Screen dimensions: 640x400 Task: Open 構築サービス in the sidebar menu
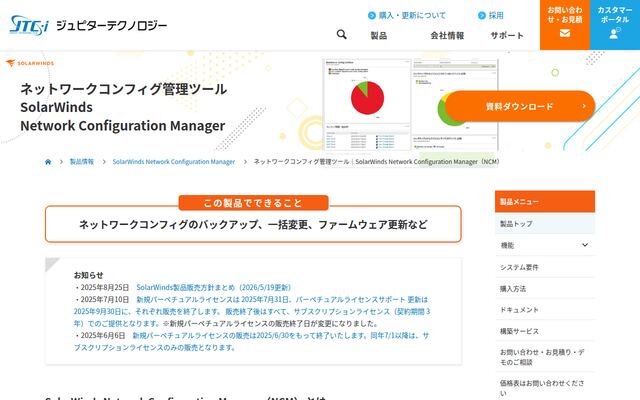[545, 331]
